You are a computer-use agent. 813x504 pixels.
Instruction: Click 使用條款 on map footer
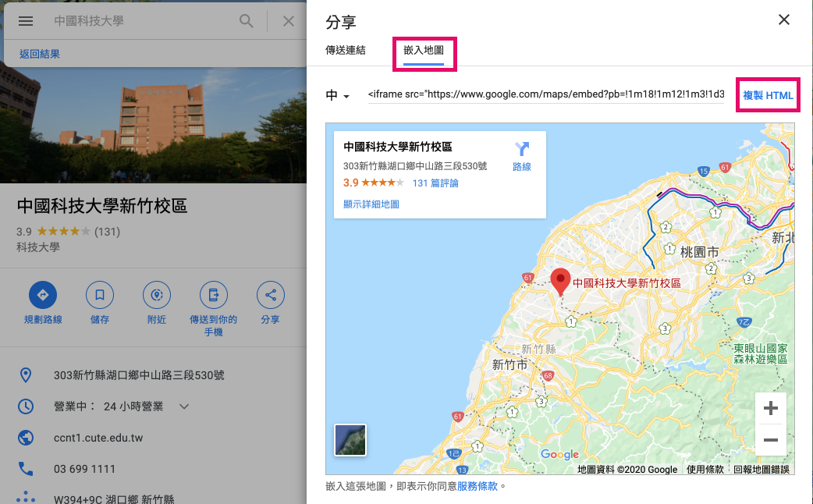705,469
